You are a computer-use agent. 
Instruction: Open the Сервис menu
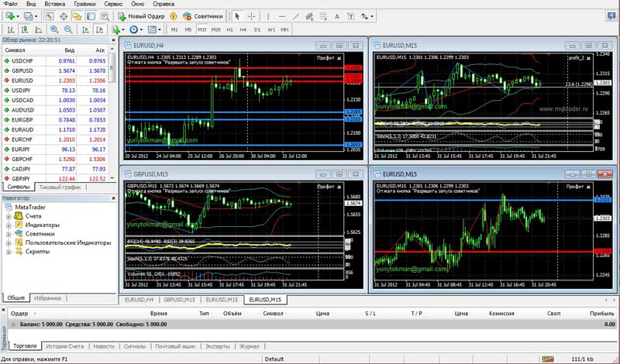113,4
